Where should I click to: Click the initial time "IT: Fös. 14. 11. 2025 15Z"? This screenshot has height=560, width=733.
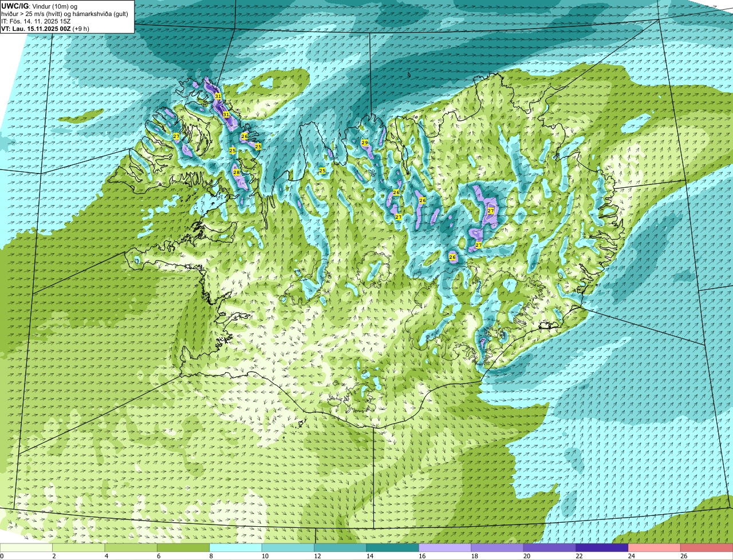click(x=36, y=21)
